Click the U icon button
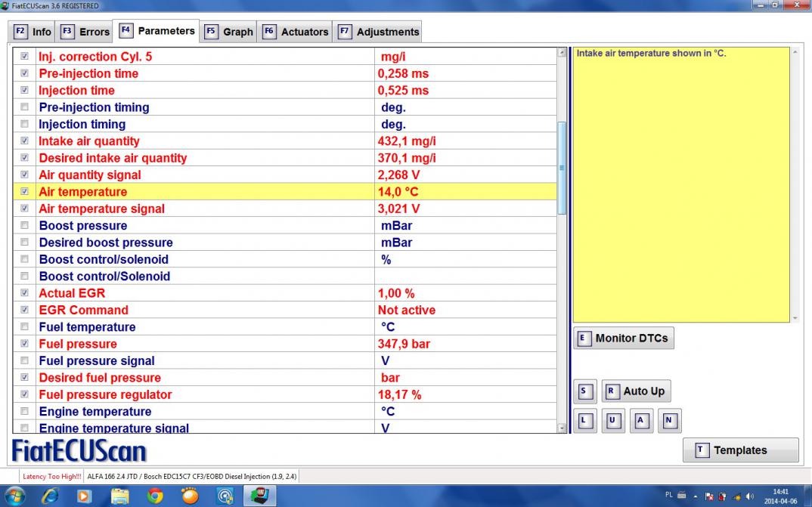 point(612,421)
